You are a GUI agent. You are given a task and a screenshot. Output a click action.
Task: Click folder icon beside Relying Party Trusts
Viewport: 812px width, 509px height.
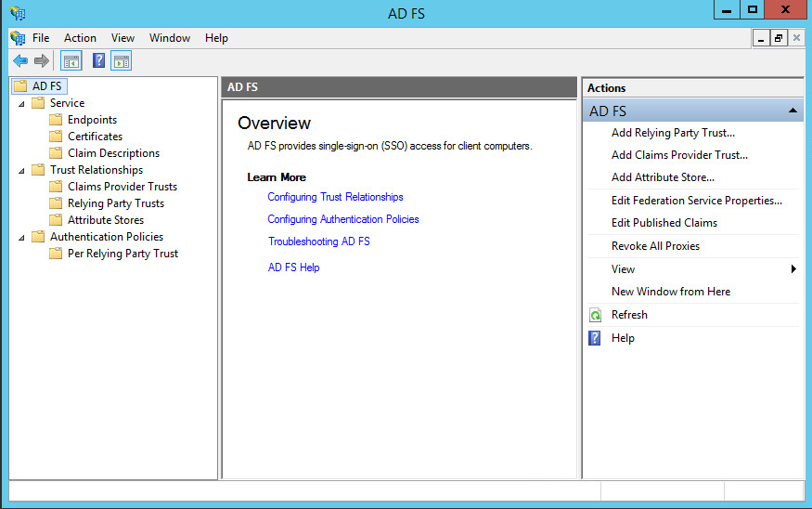pos(56,203)
